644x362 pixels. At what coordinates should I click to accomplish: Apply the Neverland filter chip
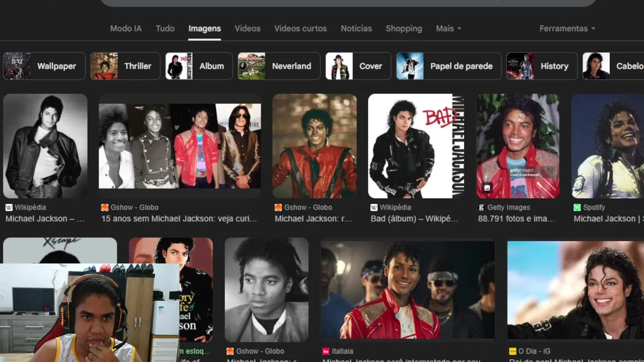279,66
